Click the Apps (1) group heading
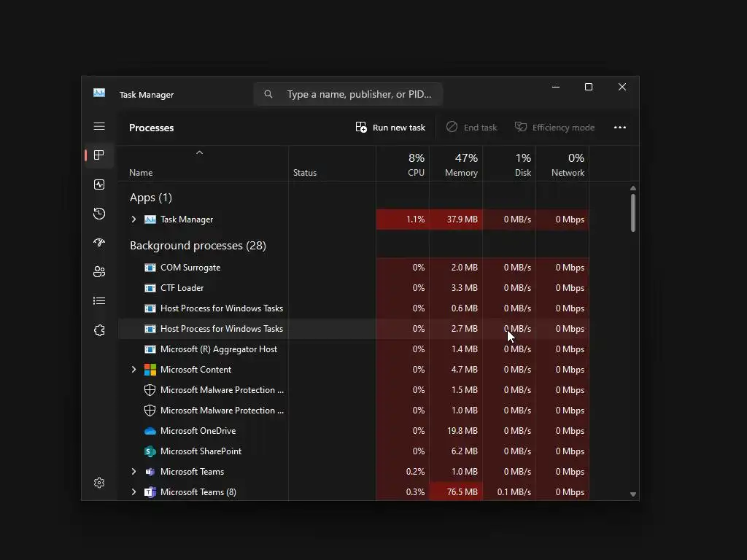Viewport: 747px width, 560px height. pos(151,198)
